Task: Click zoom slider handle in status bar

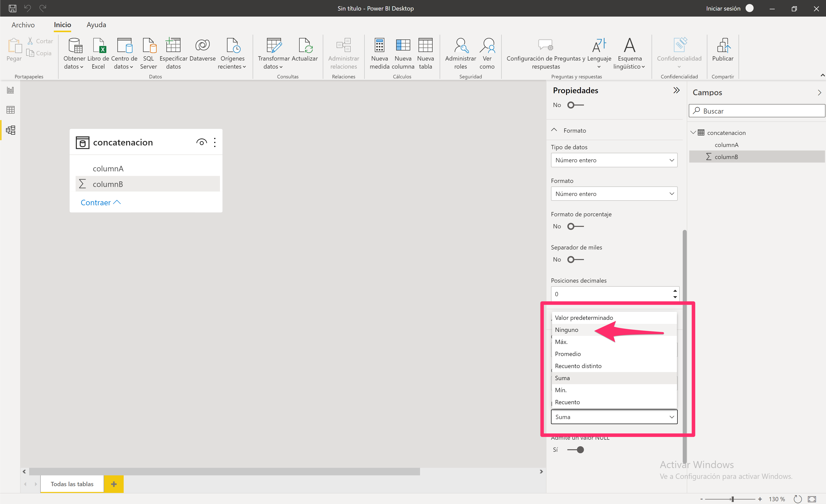Action: point(732,499)
